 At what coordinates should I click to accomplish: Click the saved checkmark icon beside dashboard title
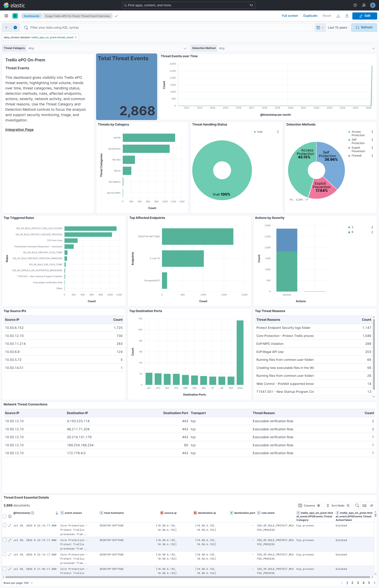click(x=116, y=16)
